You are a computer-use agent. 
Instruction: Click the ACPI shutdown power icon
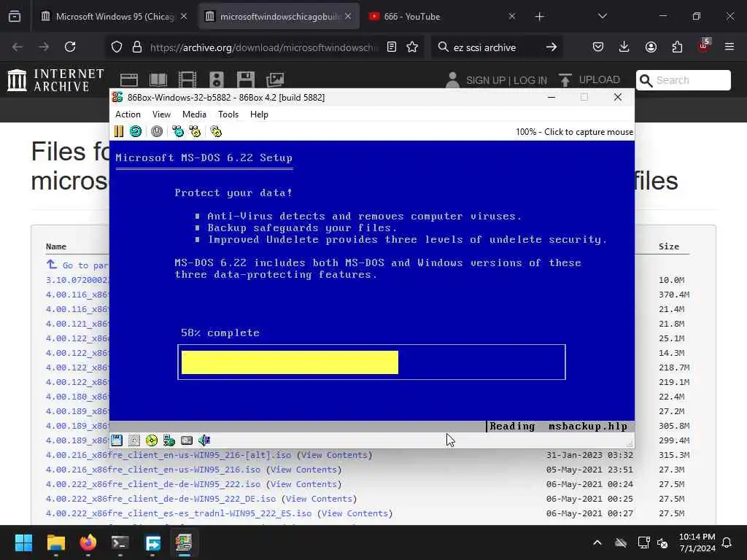point(157,131)
